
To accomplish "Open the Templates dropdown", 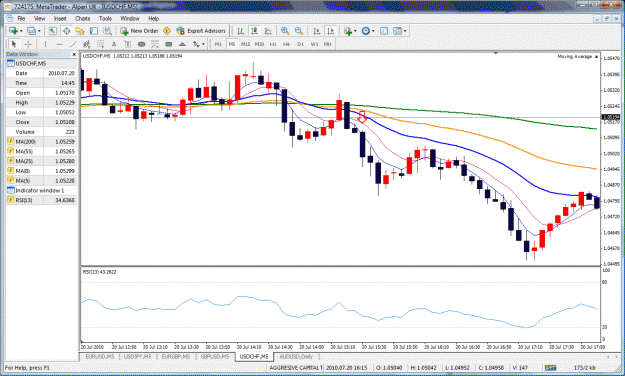I will tap(399, 31).
